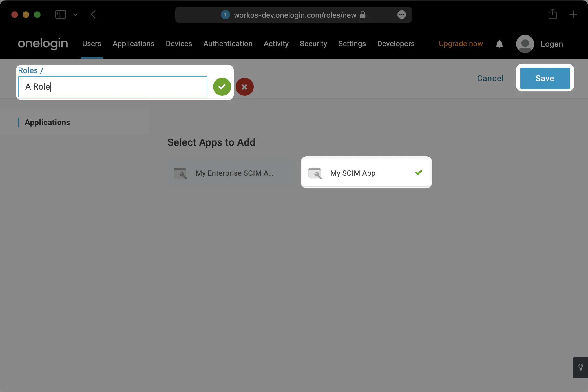Viewport: 588px width, 392px height.
Task: Open the address bar more options menu
Action: click(401, 14)
